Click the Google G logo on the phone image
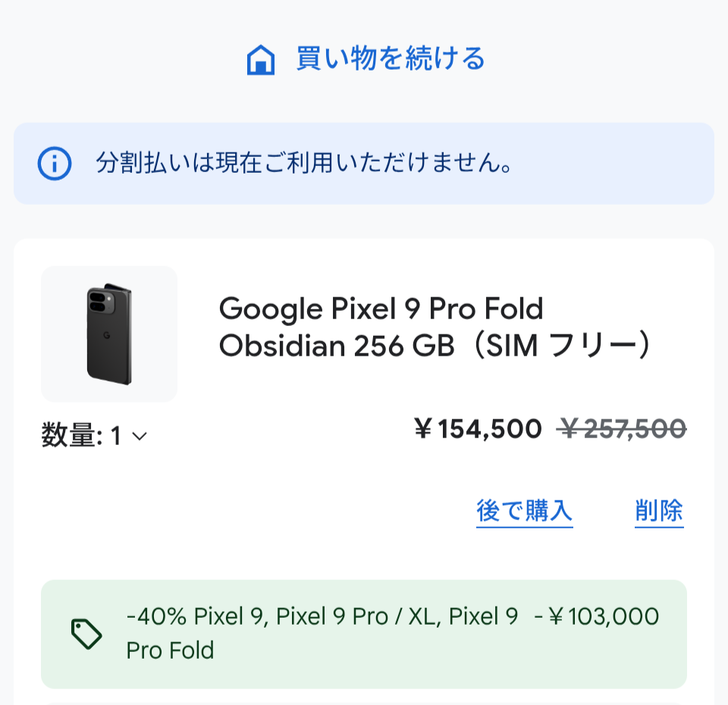 coord(106,336)
